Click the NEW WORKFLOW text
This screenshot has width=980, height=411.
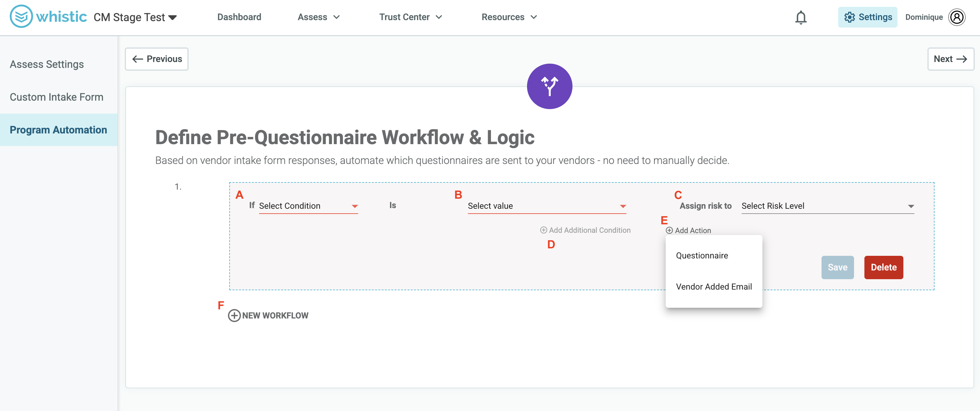point(275,316)
